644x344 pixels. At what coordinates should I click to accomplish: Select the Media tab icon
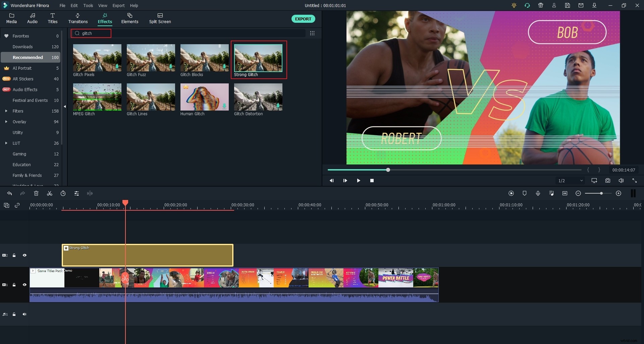coord(11,18)
